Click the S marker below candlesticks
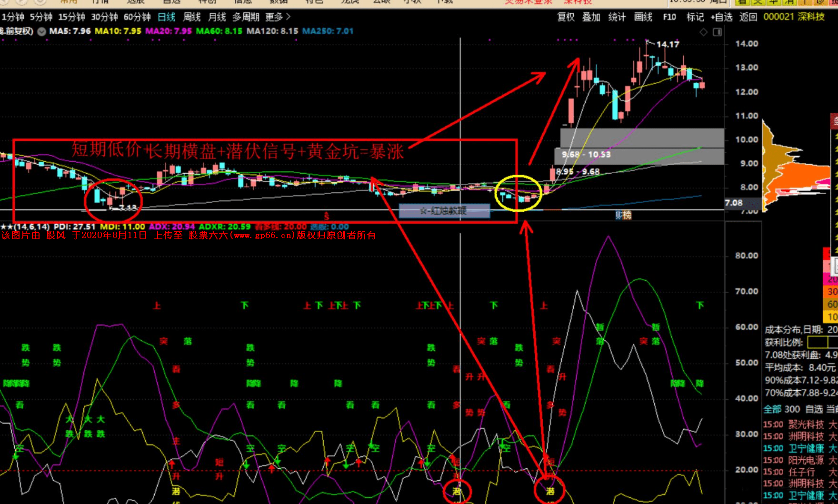 pos(327,216)
